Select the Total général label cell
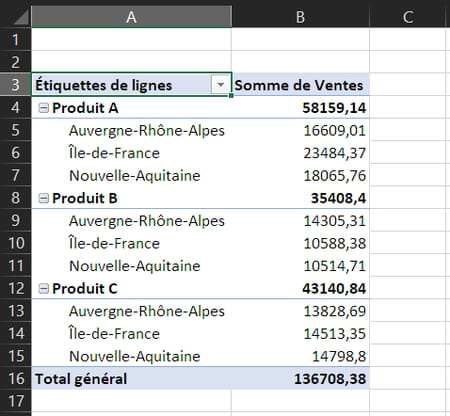450x416 pixels. tap(131, 379)
